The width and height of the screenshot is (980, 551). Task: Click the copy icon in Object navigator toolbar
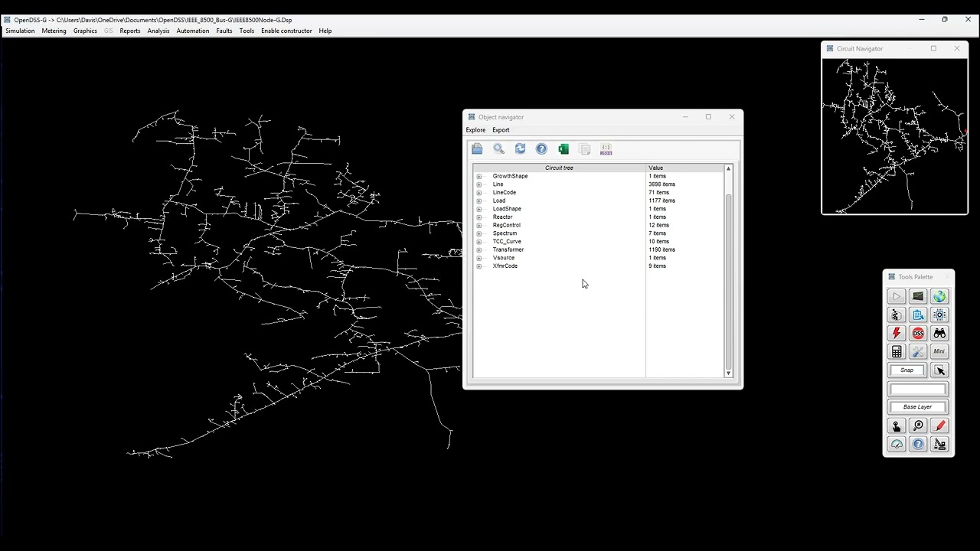585,149
